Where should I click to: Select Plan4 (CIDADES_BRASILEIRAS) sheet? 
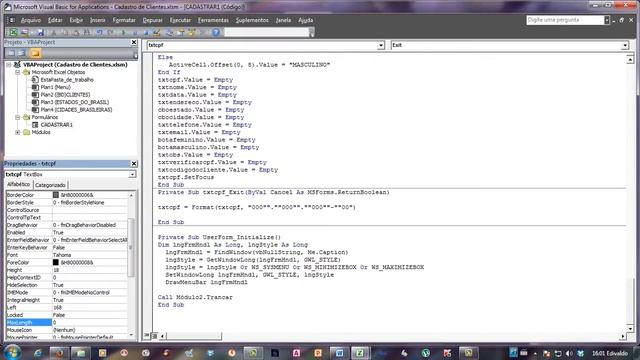point(76,109)
